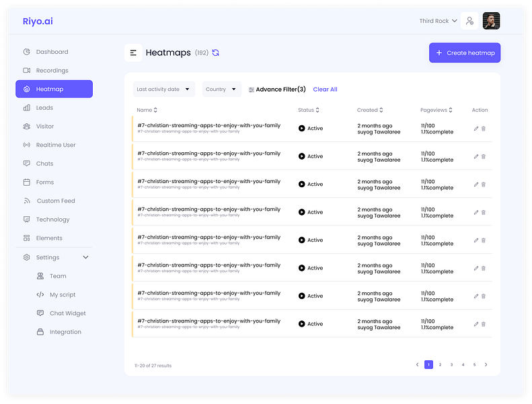Open the Advance Filter(3) options

click(x=277, y=90)
